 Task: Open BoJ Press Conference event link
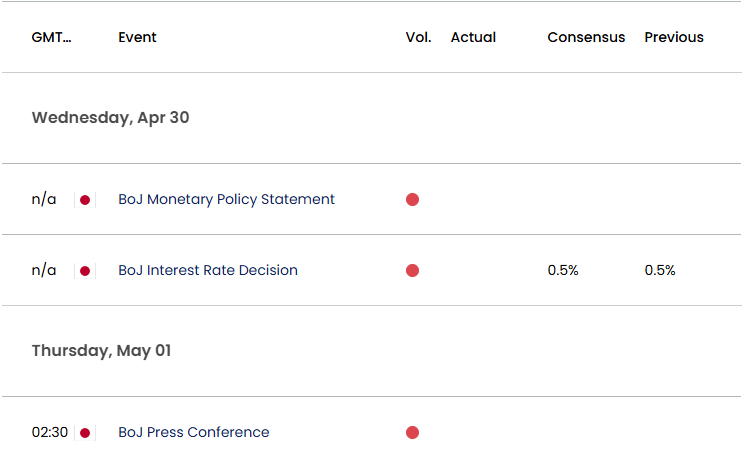click(194, 432)
